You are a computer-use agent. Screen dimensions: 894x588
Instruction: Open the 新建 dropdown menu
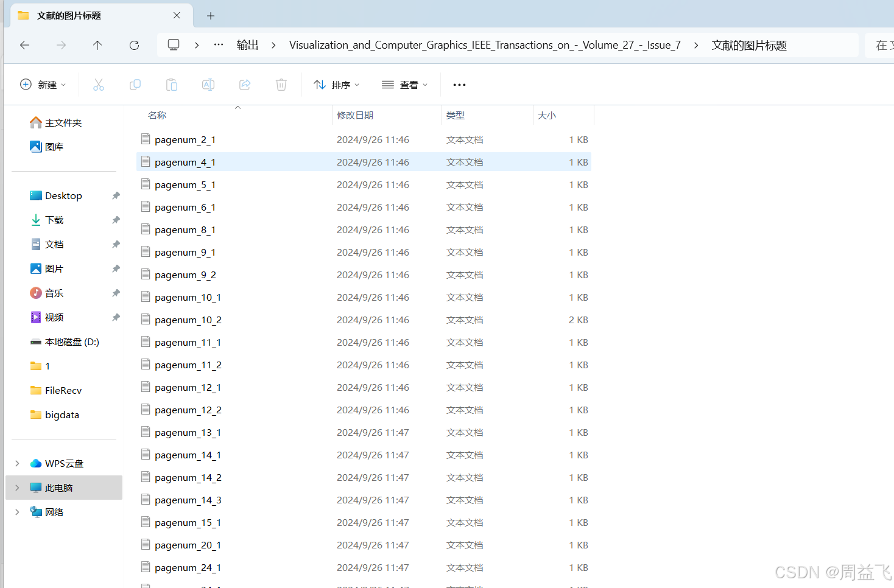43,85
